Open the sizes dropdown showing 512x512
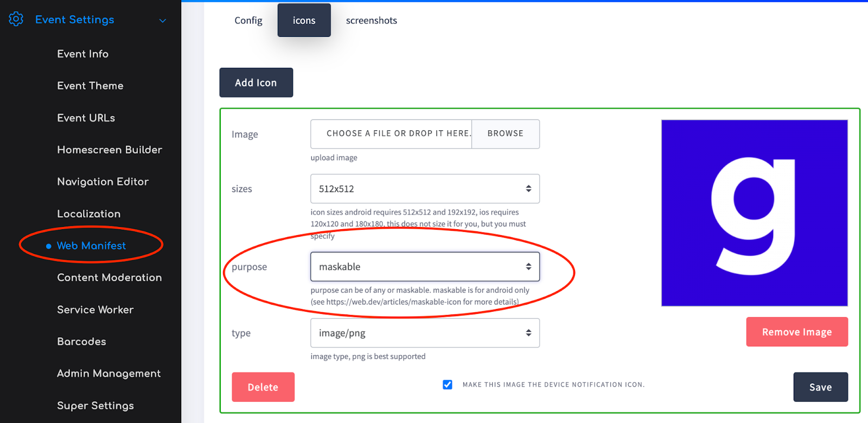This screenshot has width=868, height=423. tap(425, 188)
